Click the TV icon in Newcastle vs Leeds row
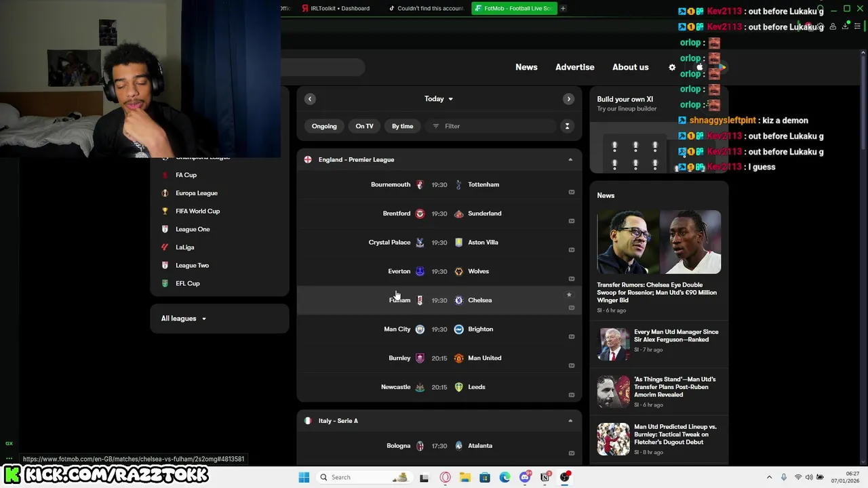The width and height of the screenshot is (868, 488). [x=572, y=395]
